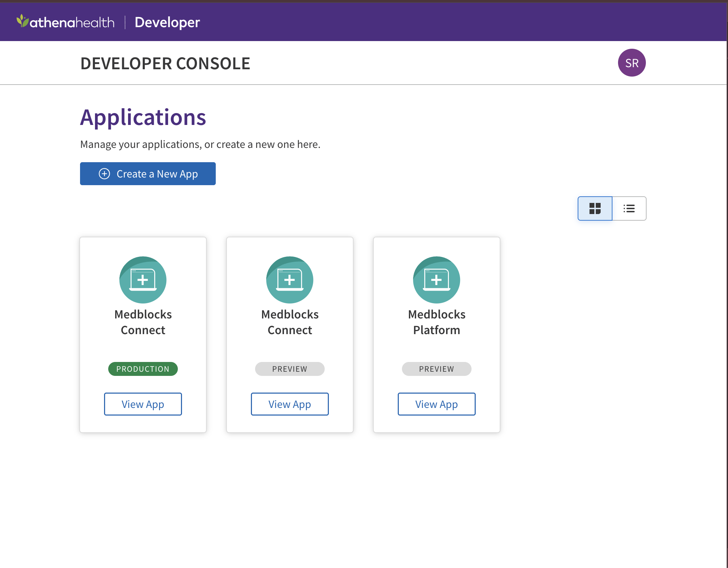Switch to grid view
Screen dimensions: 728x568
pyautogui.click(x=595, y=208)
